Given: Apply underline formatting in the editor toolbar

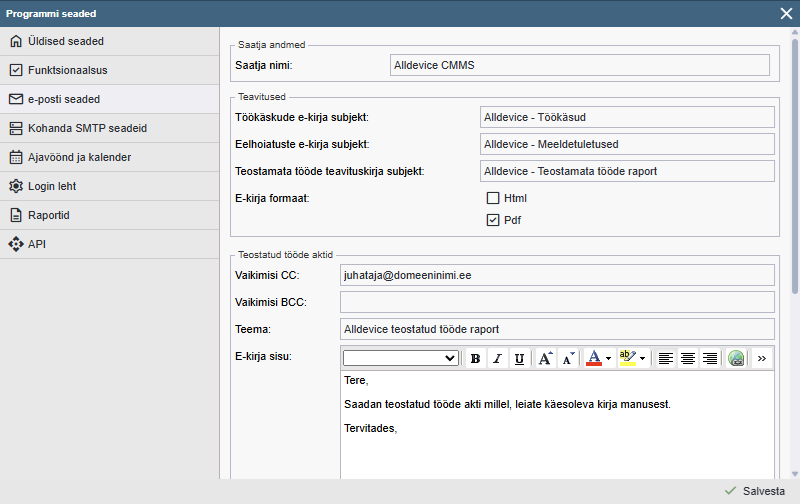Looking at the screenshot, I should [x=519, y=359].
